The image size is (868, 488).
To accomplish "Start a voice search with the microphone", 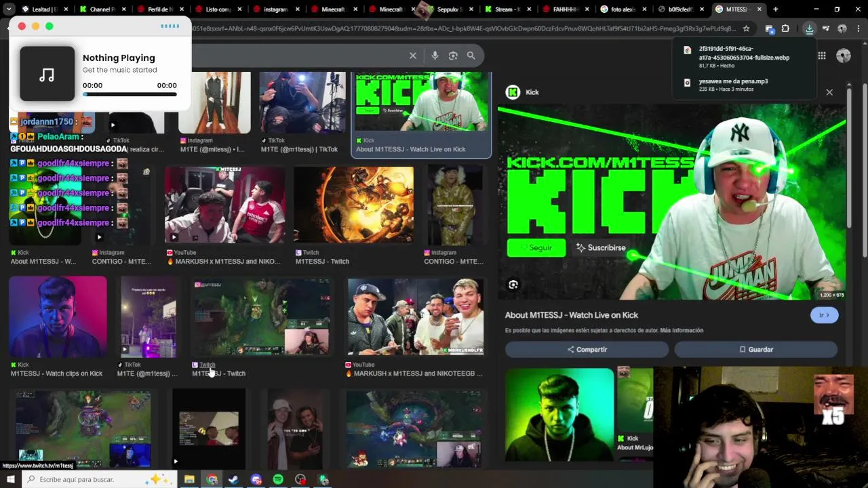I will 435,56.
